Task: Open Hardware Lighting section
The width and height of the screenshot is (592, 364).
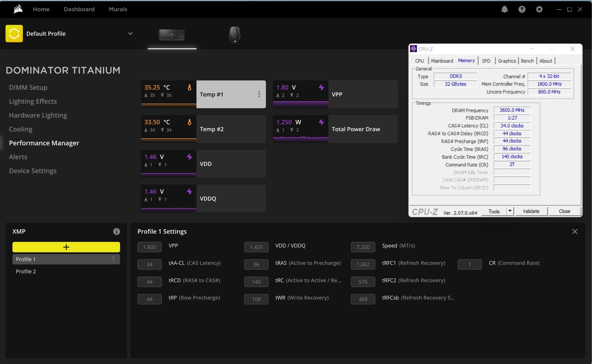Action: pos(38,115)
